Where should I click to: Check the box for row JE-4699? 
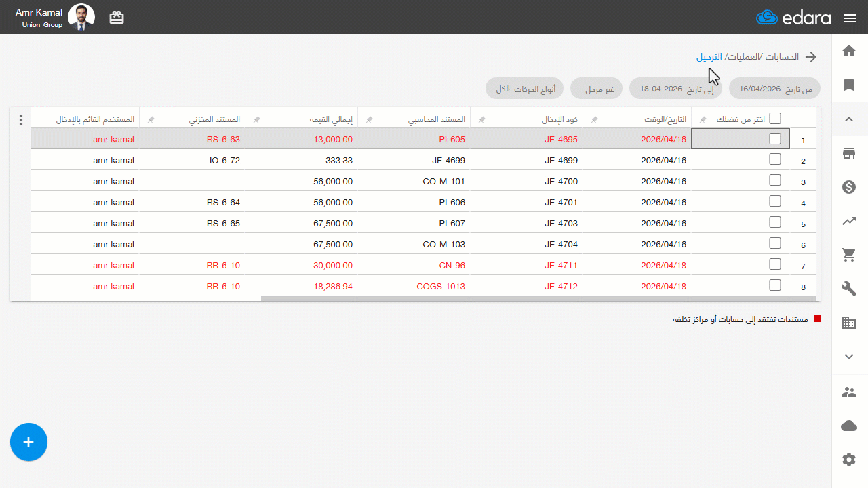pyautogui.click(x=775, y=159)
